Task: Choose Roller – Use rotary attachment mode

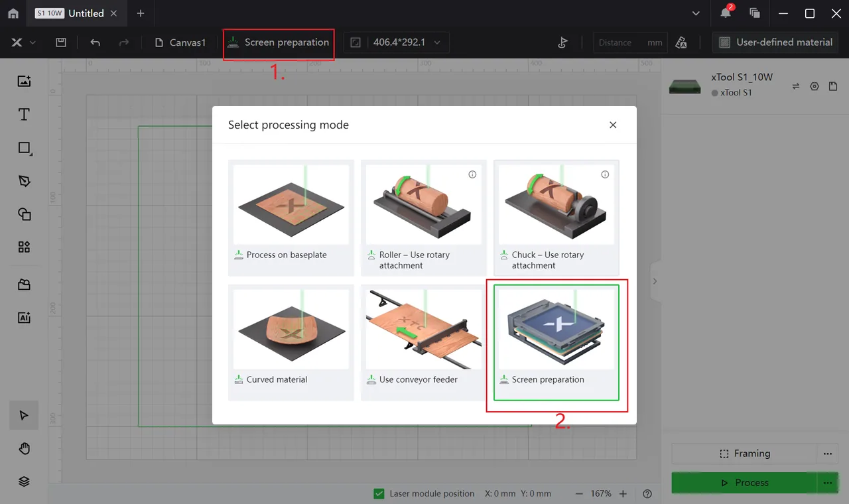Action: click(424, 218)
